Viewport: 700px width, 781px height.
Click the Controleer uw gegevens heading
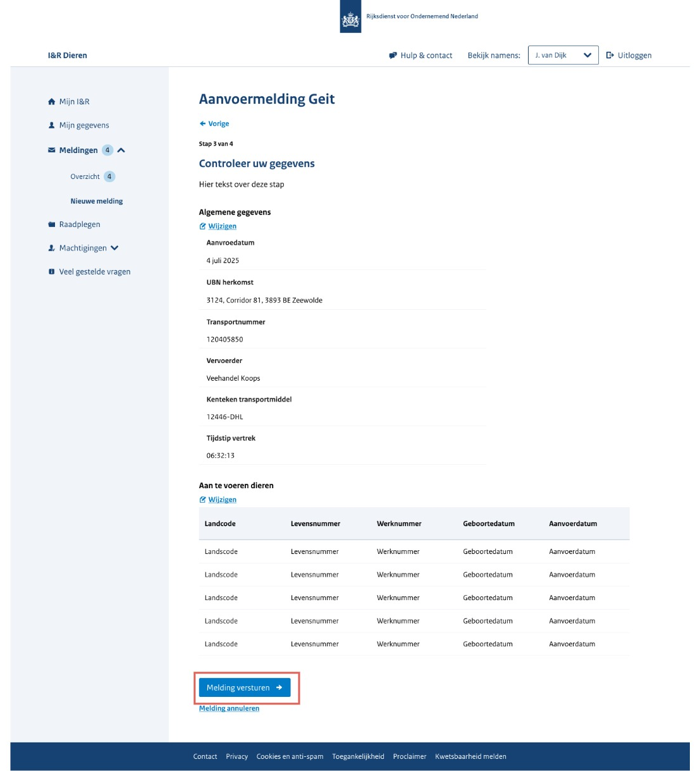257,164
